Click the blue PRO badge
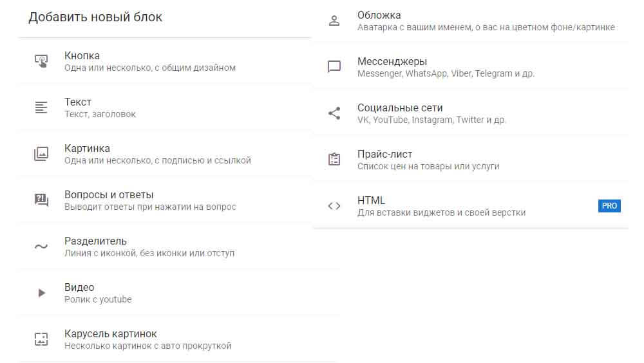The height and width of the screenshot is (363, 644). 609,206
